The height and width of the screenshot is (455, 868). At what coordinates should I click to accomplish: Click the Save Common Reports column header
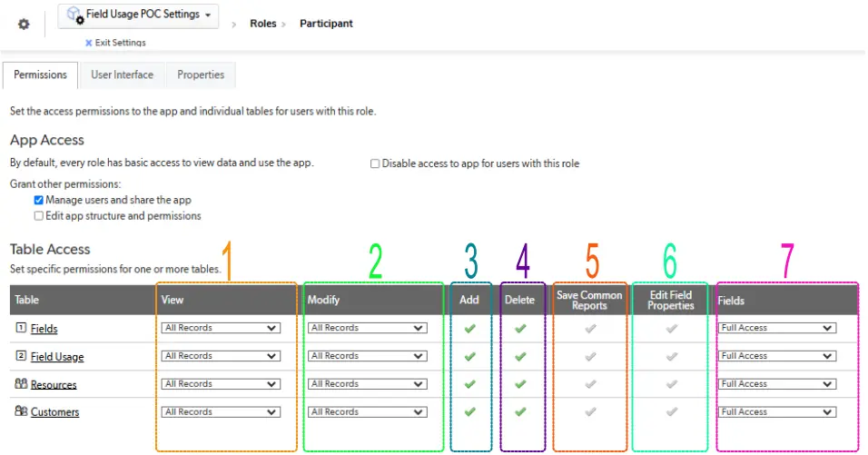589,300
